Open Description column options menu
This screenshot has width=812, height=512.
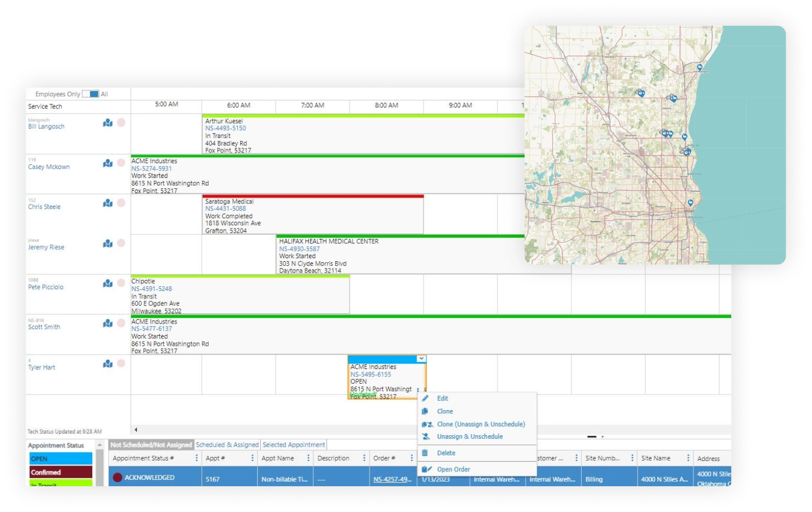pyautogui.click(x=364, y=458)
